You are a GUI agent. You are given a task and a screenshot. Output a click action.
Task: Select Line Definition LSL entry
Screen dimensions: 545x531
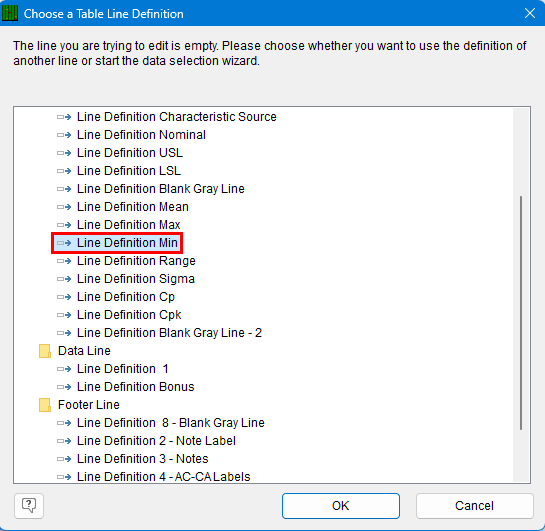(x=129, y=171)
